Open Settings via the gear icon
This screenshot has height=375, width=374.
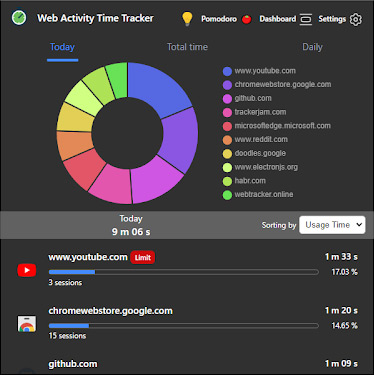click(356, 19)
